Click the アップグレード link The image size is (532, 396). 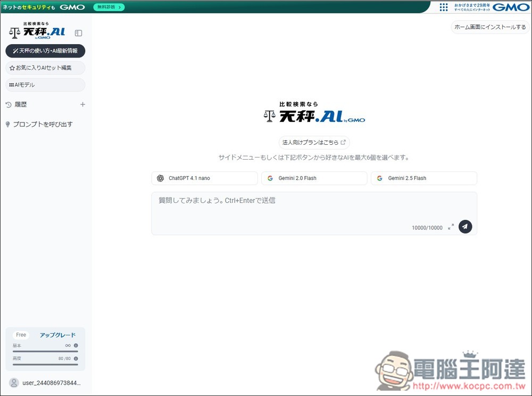tap(57, 335)
